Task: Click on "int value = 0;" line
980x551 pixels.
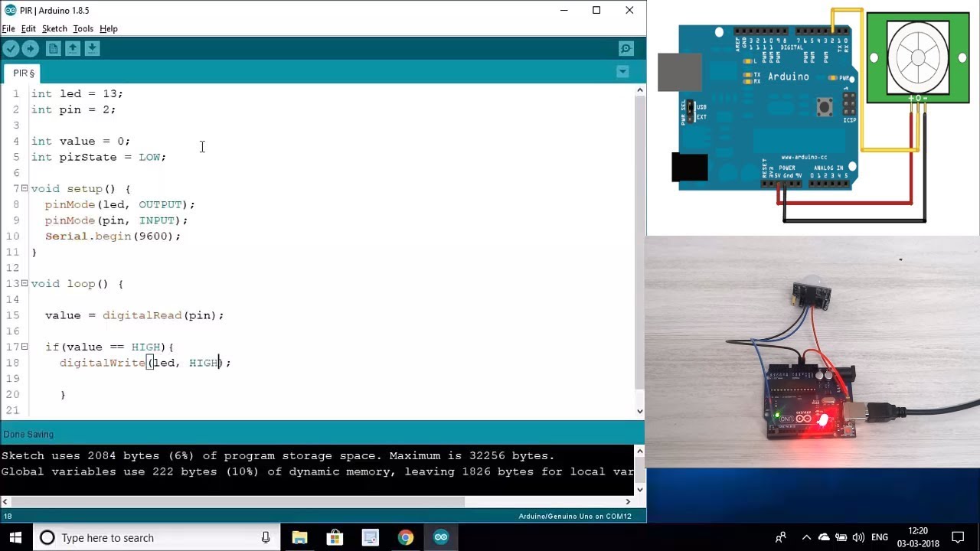Action: [x=80, y=141]
